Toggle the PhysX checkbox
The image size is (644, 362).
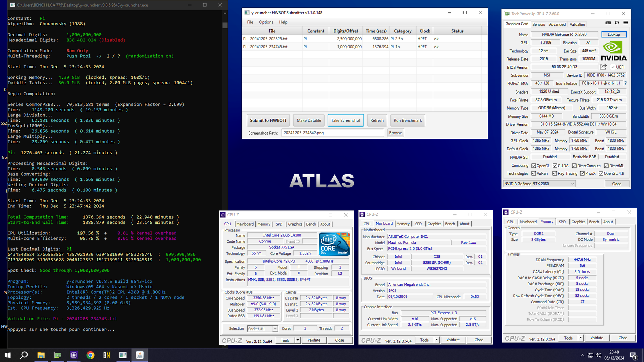coord(582,173)
